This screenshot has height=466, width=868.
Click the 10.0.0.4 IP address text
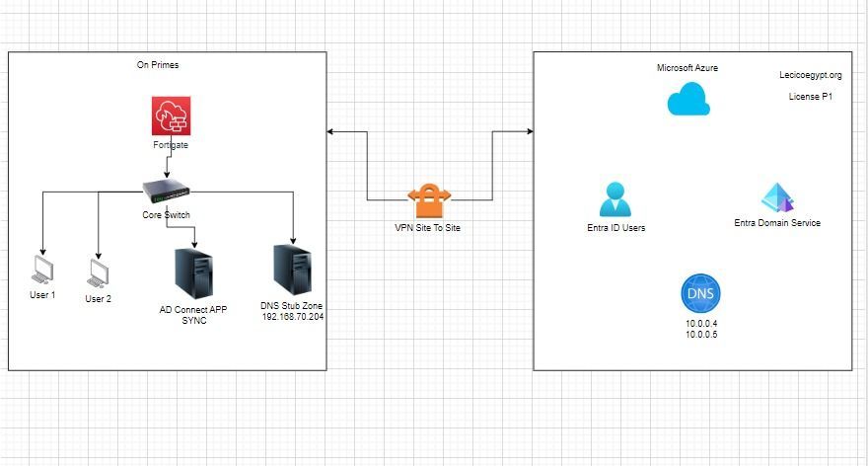(x=701, y=324)
